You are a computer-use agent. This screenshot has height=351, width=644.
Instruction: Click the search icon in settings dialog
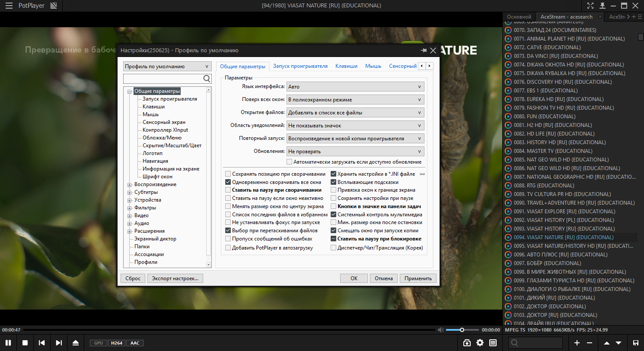click(x=207, y=79)
